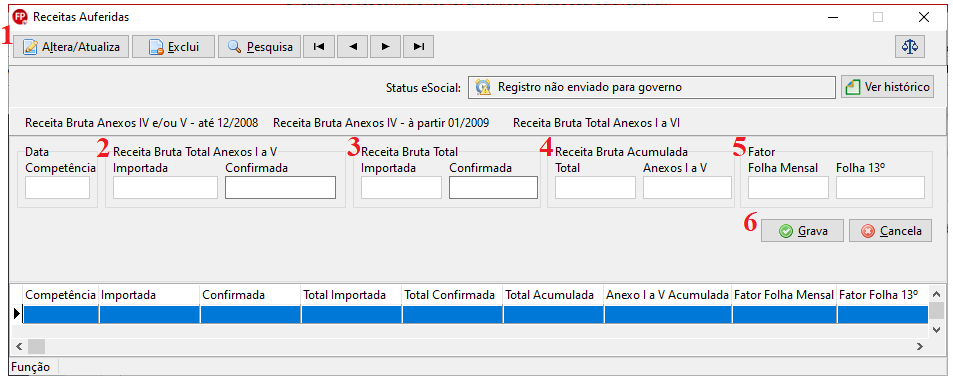Click the Fator Folha Mensal column header

click(x=785, y=295)
